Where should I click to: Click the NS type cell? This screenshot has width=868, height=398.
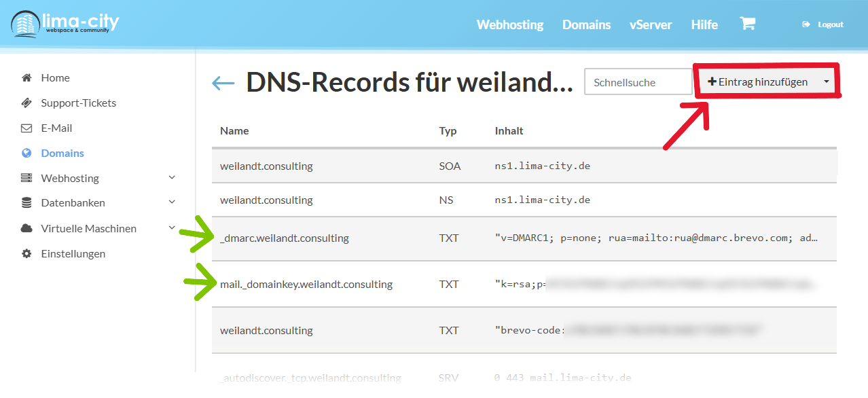click(446, 200)
